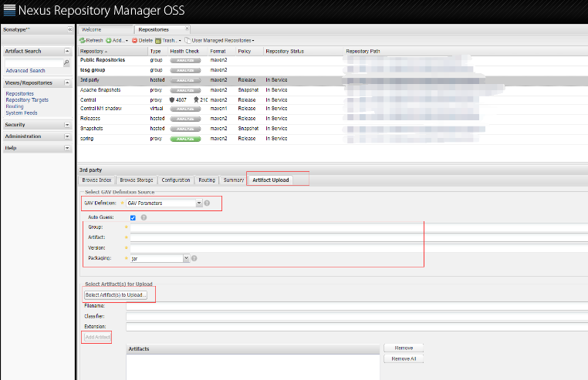Click Analyze button for Public Repositories
Image resolution: width=588 pixels, height=380 pixels.
185,60
